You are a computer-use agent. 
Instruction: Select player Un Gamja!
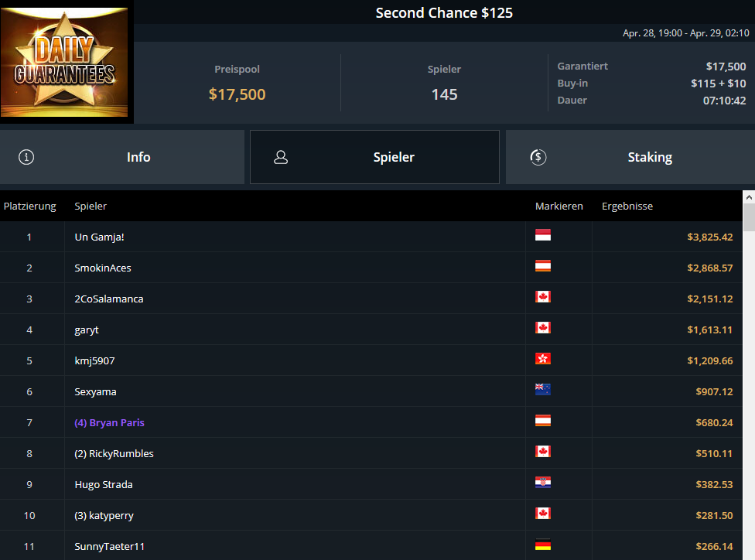point(99,237)
